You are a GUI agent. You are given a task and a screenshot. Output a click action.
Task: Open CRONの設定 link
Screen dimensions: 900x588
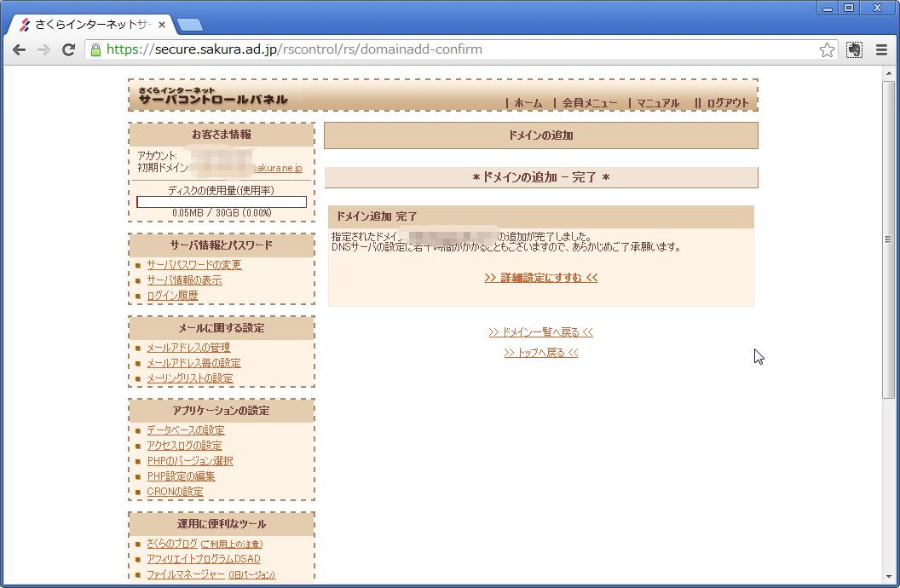tap(175, 492)
